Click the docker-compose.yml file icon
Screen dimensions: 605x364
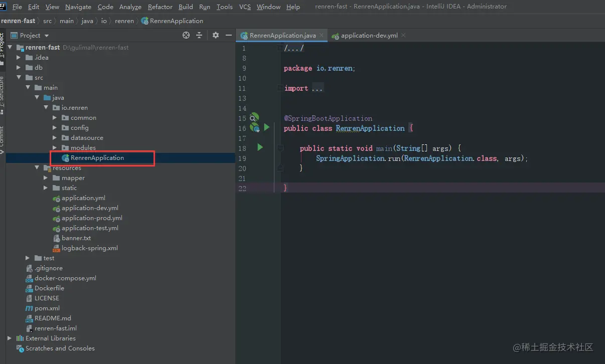click(29, 278)
